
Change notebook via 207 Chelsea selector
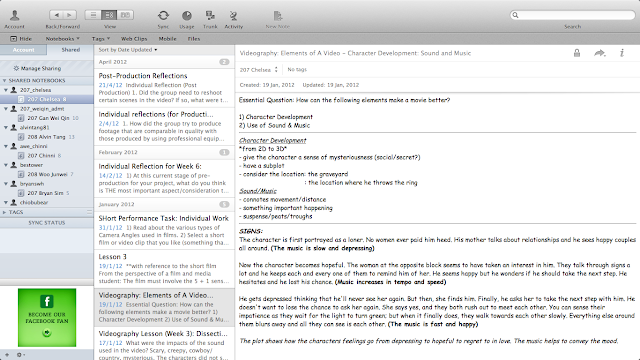coord(258,70)
